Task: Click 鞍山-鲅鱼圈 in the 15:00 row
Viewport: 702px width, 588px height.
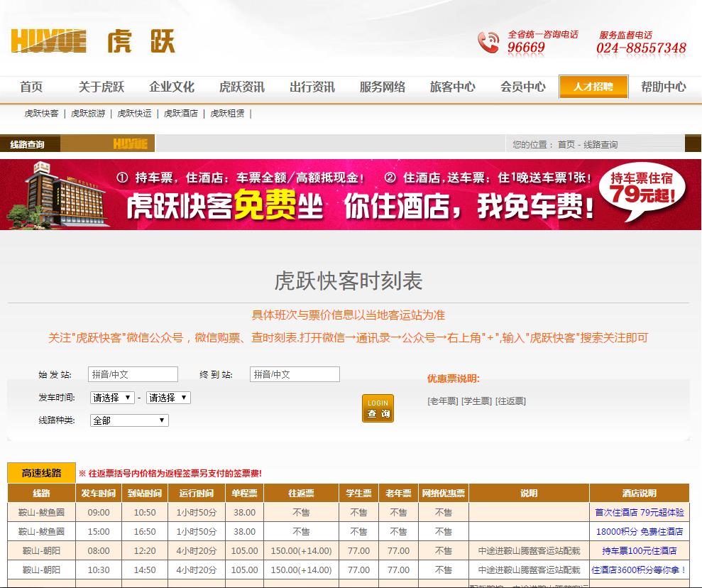Action: (41, 532)
